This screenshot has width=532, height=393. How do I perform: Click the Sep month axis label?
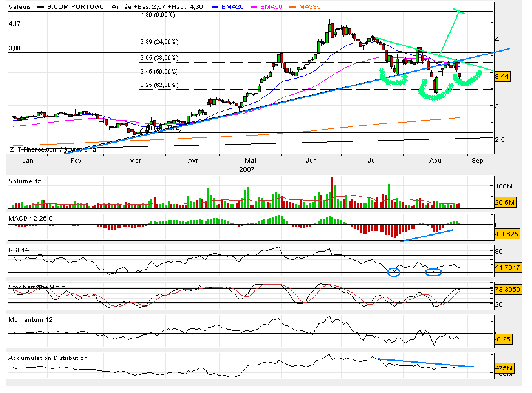click(x=477, y=161)
